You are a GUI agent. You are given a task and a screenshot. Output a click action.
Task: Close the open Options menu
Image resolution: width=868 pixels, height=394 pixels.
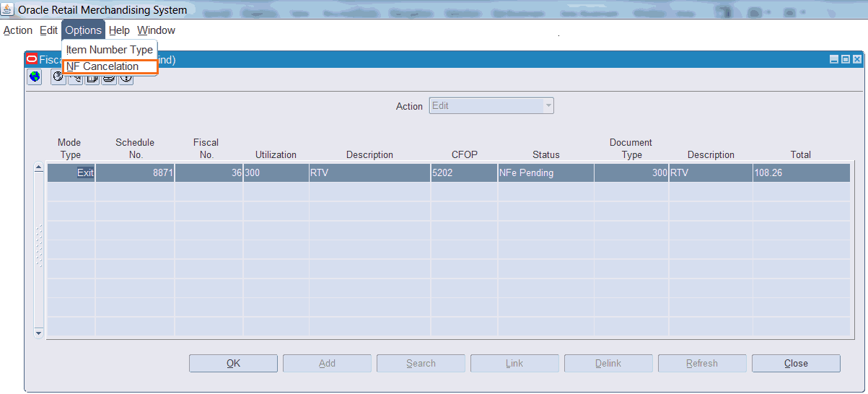click(83, 30)
